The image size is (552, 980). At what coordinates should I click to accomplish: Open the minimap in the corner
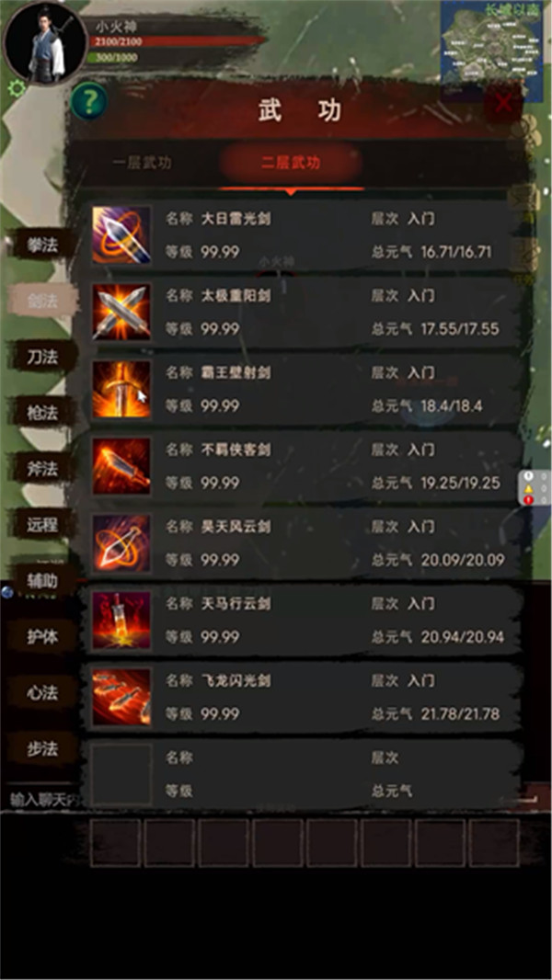(483, 50)
